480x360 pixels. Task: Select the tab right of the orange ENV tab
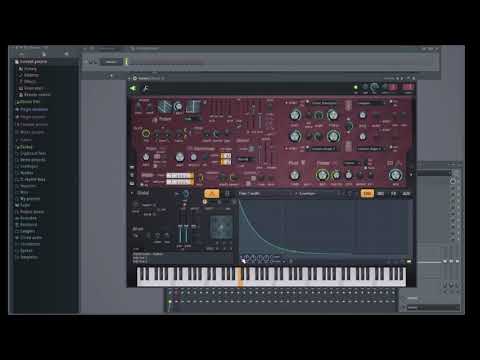point(380,194)
